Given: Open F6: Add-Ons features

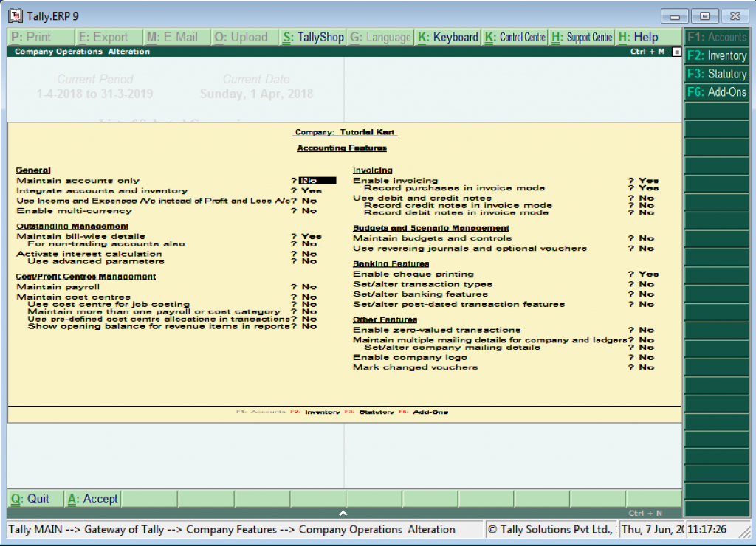Looking at the screenshot, I should (x=718, y=91).
